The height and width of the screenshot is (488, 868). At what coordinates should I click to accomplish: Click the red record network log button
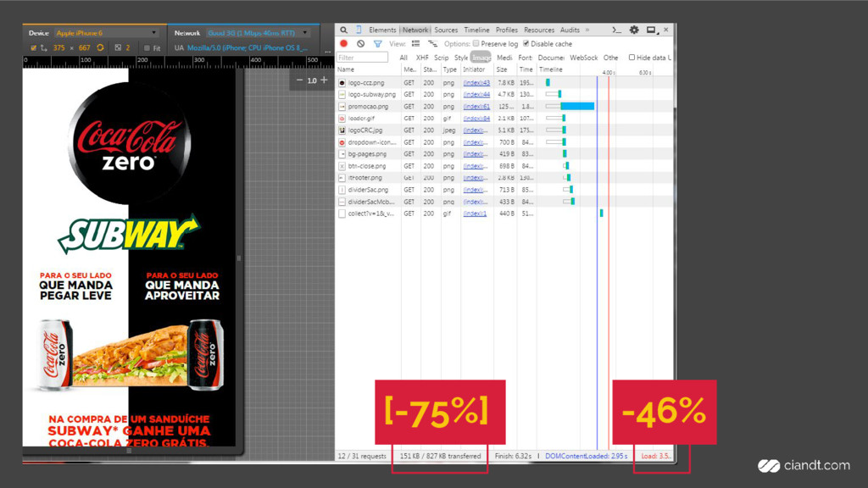[344, 43]
